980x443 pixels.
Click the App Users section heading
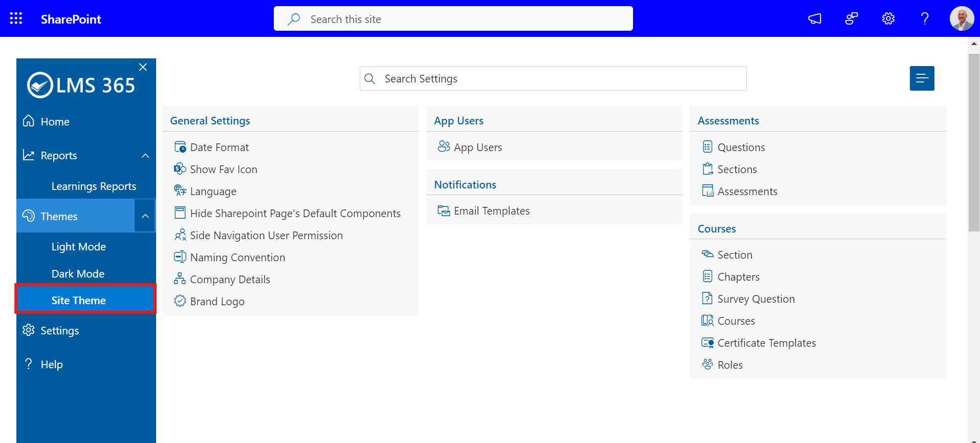[x=459, y=121]
